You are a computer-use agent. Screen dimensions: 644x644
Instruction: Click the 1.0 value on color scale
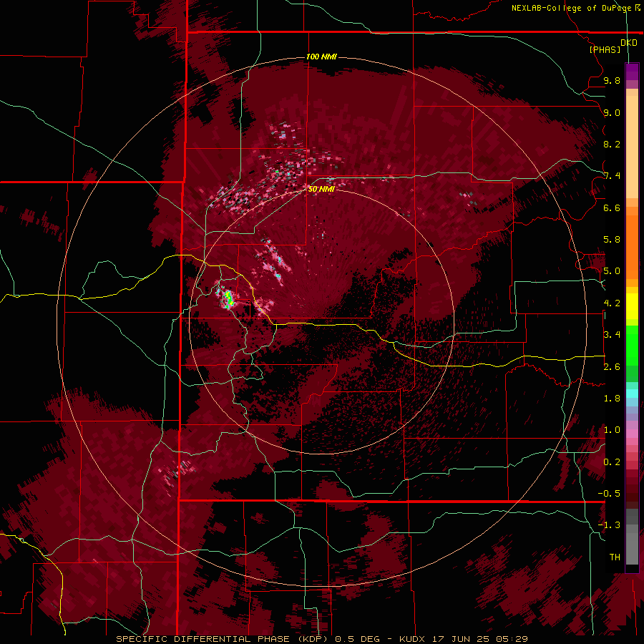pos(612,430)
